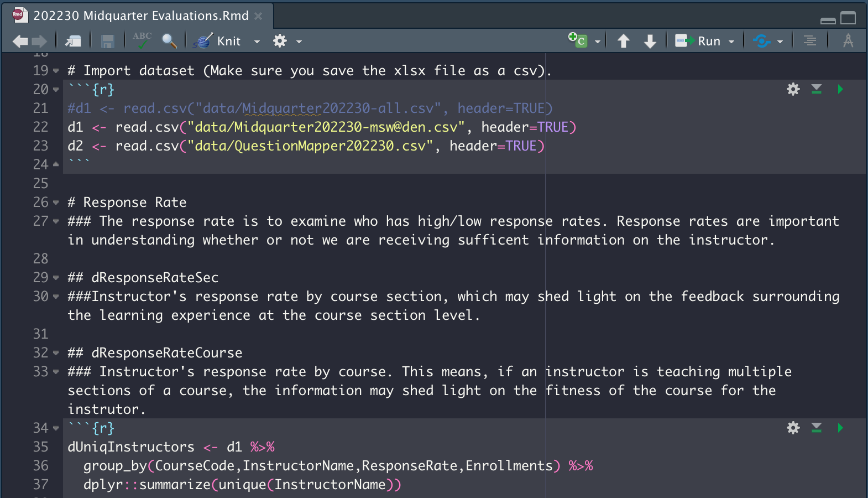Collapse code chunk fold at line 34

(56, 428)
